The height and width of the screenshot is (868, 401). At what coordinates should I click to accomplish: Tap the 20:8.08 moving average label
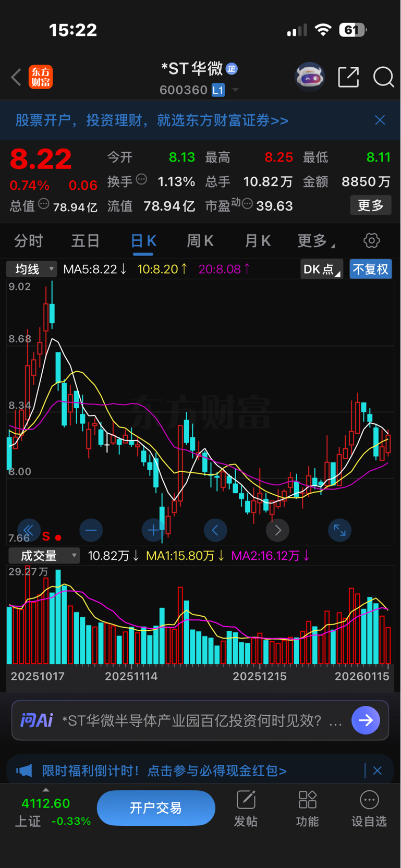coord(224,269)
